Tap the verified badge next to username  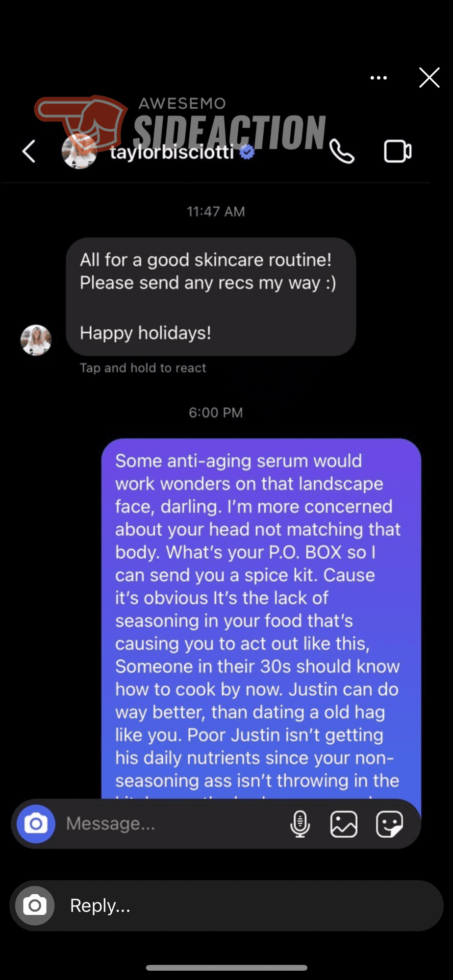click(247, 152)
